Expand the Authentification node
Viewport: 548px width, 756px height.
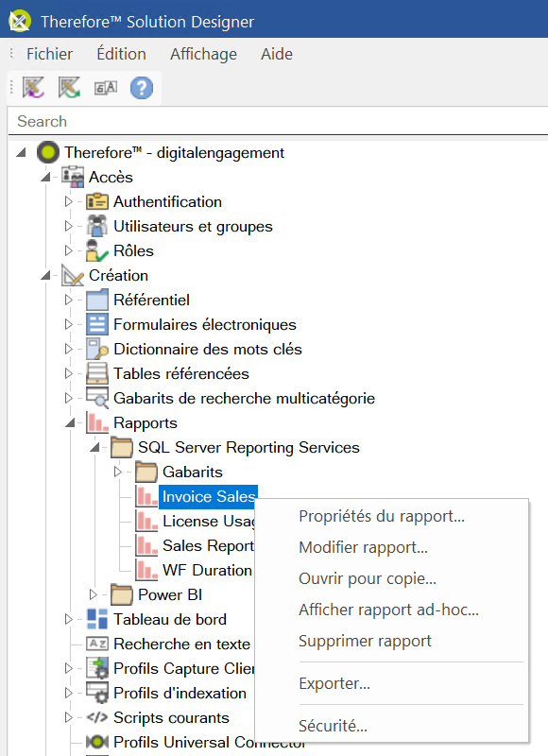[68, 201]
